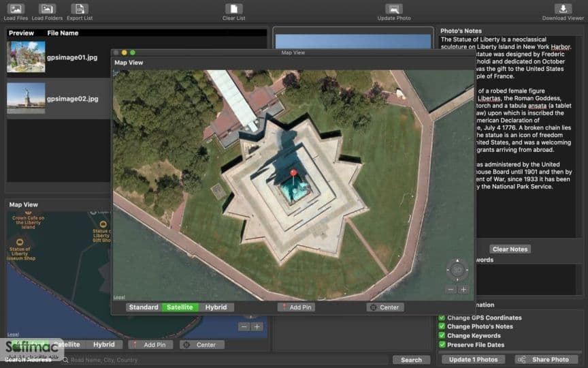Image resolution: width=588 pixels, height=368 pixels.
Task: Select Hybrid in the small map panel
Action: [104, 344]
